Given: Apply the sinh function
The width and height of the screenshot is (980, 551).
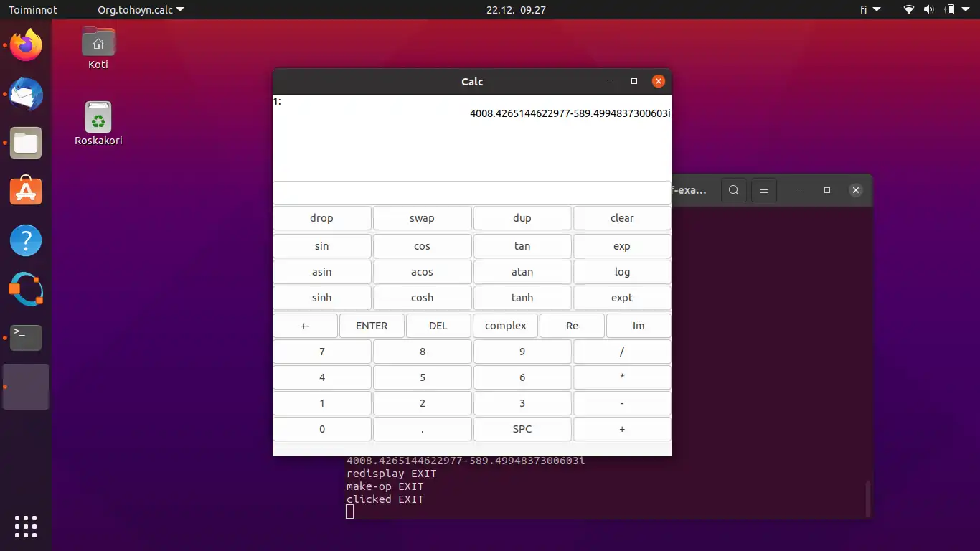Looking at the screenshot, I should click(x=322, y=298).
